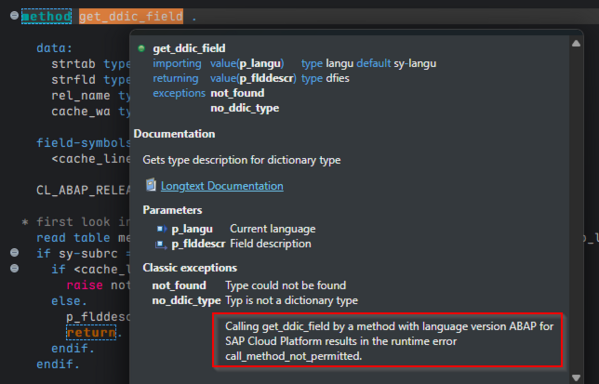Click the 'return' statement in code
Image resolution: width=599 pixels, height=384 pixels.
click(91, 333)
